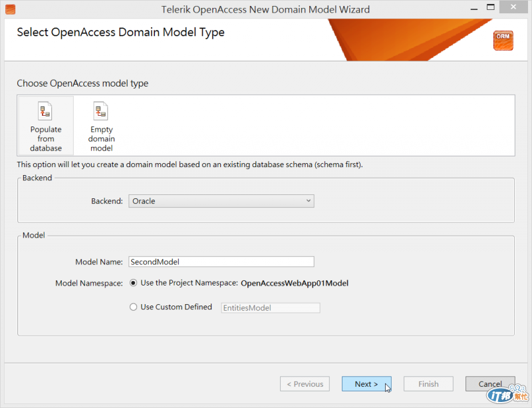The height and width of the screenshot is (408, 532).
Task: Go to the next wizard step
Action: click(366, 384)
